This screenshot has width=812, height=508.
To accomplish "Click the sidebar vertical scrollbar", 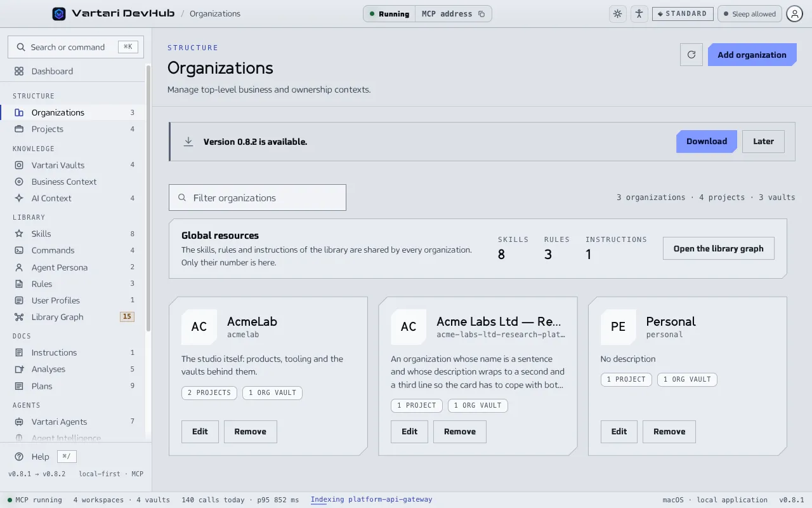I will tap(148, 197).
